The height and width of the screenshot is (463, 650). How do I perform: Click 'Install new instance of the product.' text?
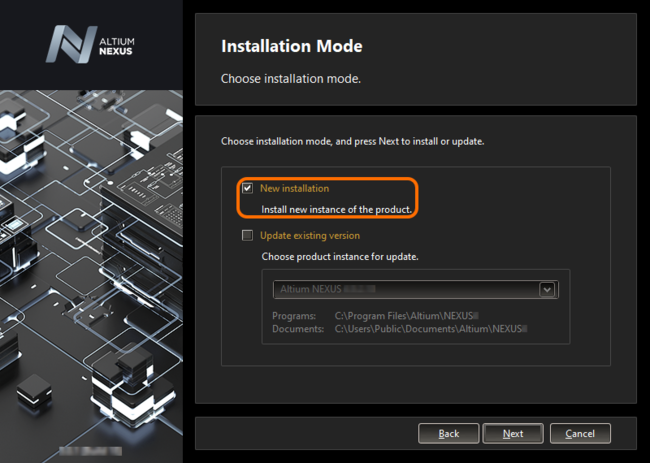tap(336, 210)
